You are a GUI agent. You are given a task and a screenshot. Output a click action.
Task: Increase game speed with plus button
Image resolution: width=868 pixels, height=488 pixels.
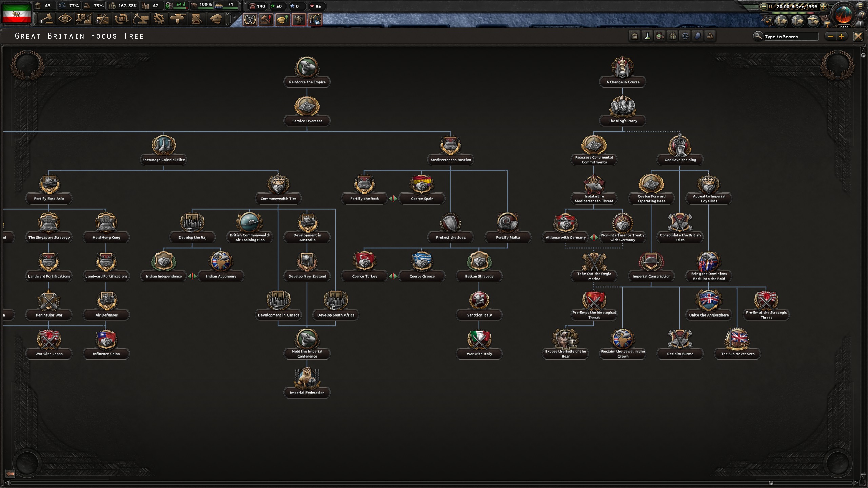click(823, 6)
